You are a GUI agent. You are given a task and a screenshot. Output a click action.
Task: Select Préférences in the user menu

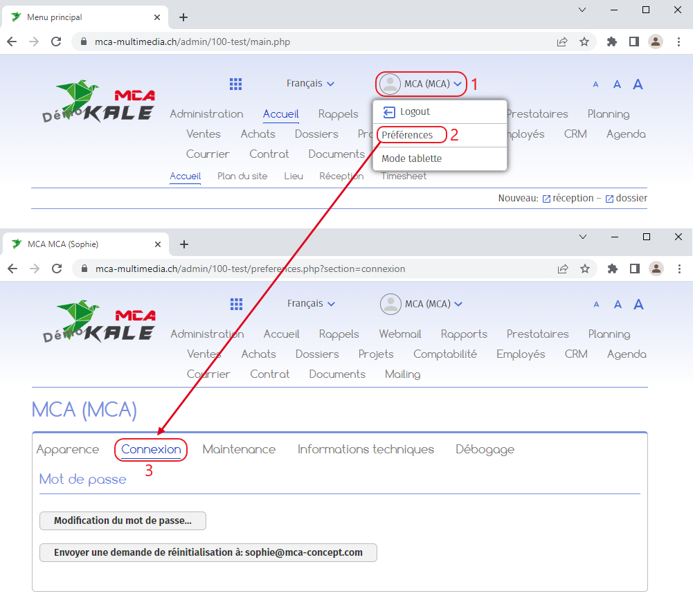(x=408, y=135)
